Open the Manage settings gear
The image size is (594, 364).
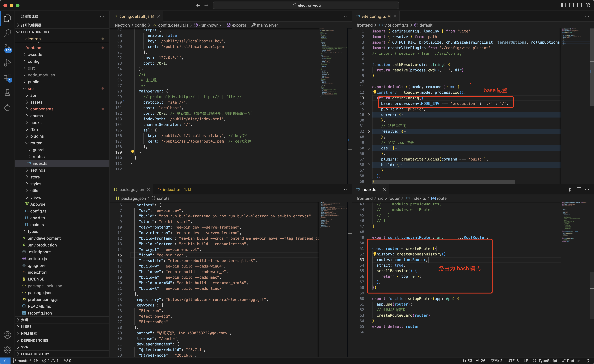click(x=7, y=349)
